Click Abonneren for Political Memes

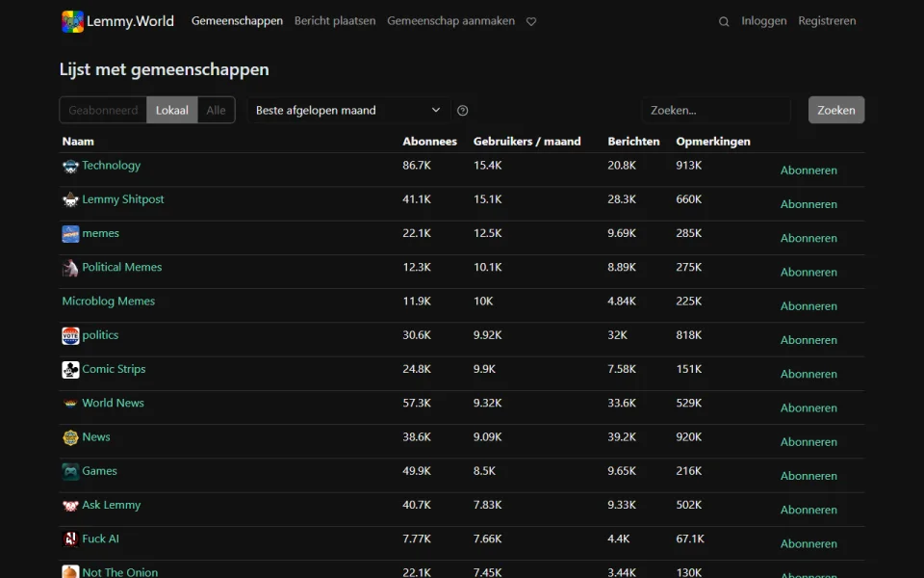click(x=808, y=272)
